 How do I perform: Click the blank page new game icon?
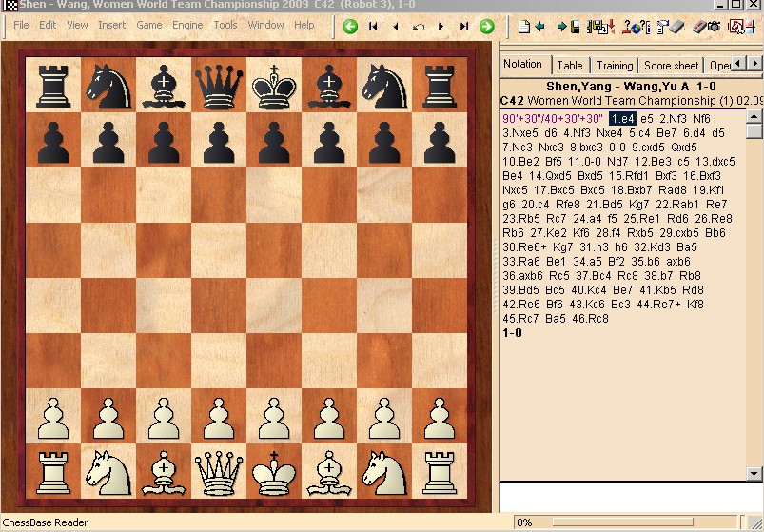click(524, 27)
